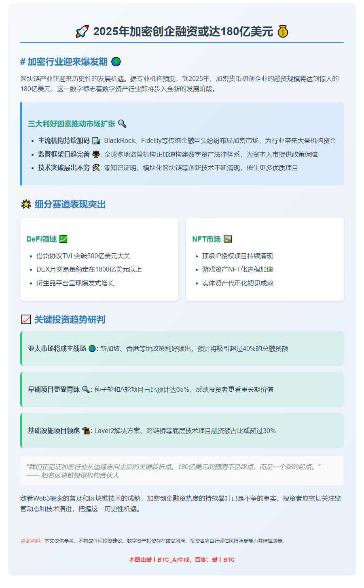Click the heading 细分赛道表现突出
The image size is (364, 588).
point(70,204)
